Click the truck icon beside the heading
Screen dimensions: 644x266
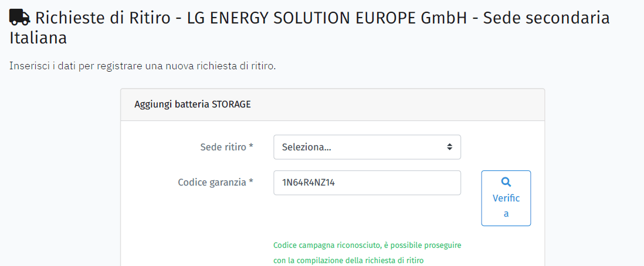(20, 18)
